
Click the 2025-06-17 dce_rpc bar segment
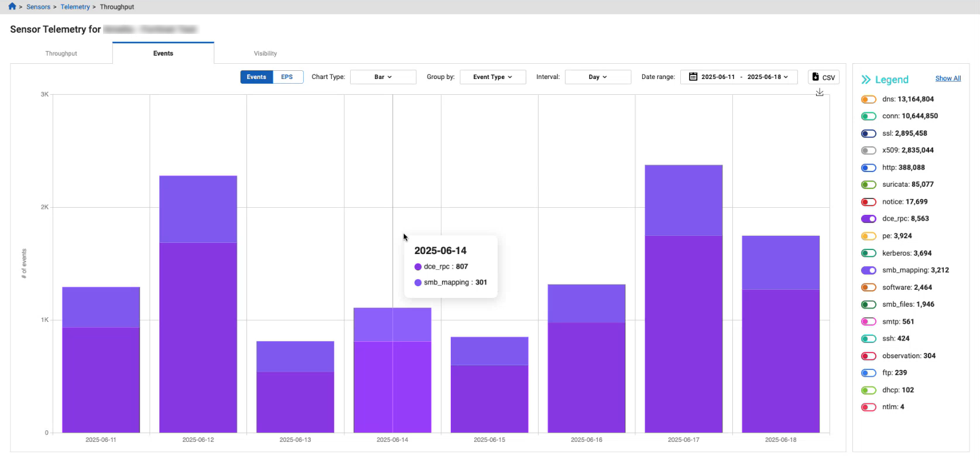(x=683, y=334)
